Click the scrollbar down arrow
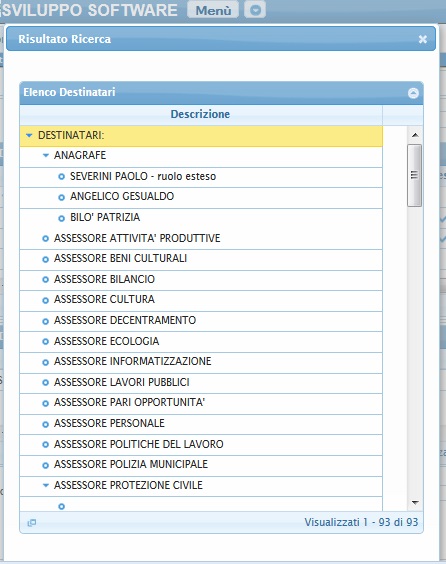The height and width of the screenshot is (564, 446). click(415, 502)
